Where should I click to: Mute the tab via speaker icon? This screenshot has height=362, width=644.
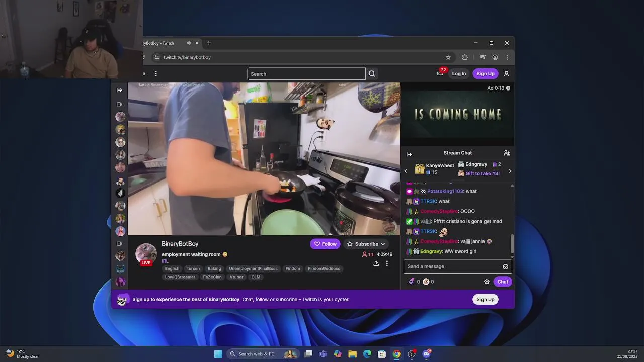click(x=189, y=43)
